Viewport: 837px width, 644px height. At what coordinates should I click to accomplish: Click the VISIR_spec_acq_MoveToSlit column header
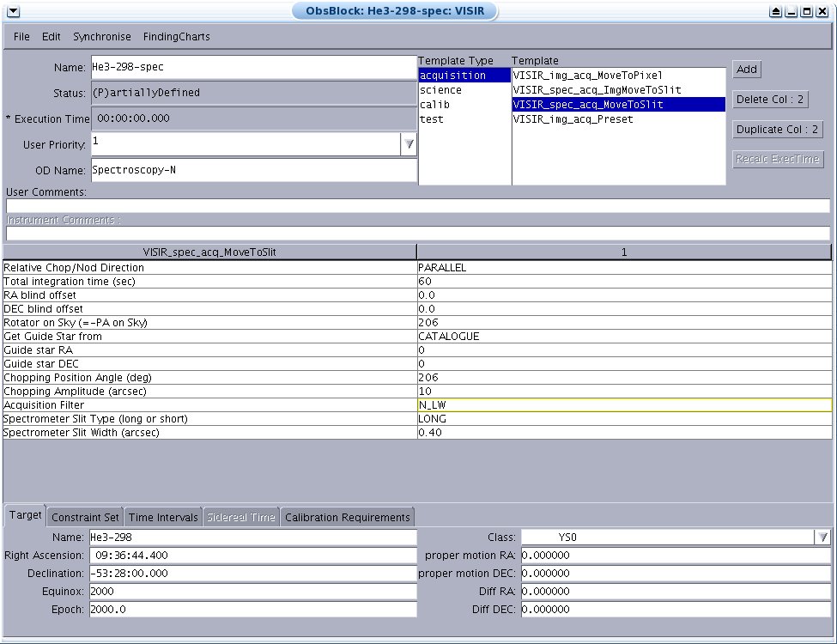[209, 252]
